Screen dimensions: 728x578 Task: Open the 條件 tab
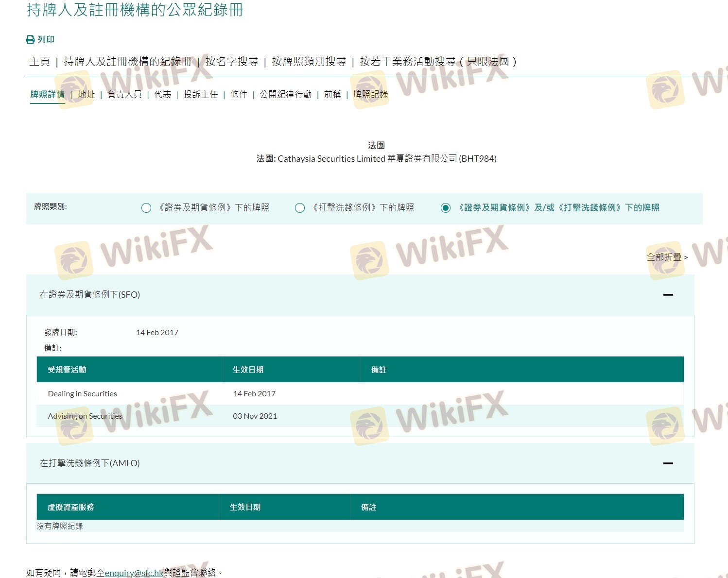(239, 94)
